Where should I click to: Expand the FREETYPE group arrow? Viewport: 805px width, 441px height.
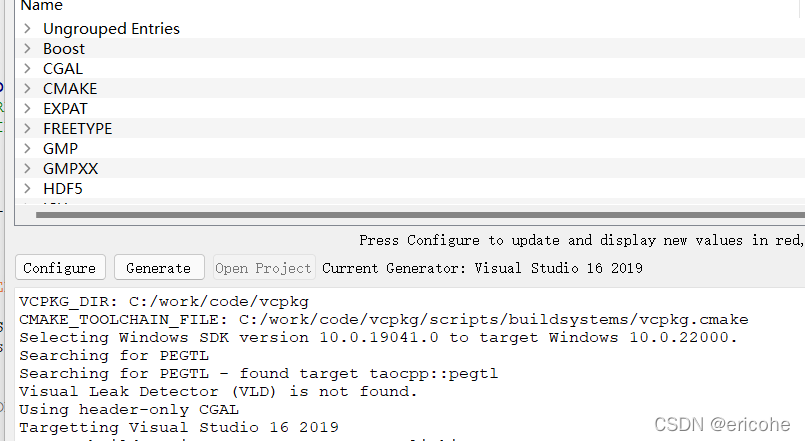28,129
